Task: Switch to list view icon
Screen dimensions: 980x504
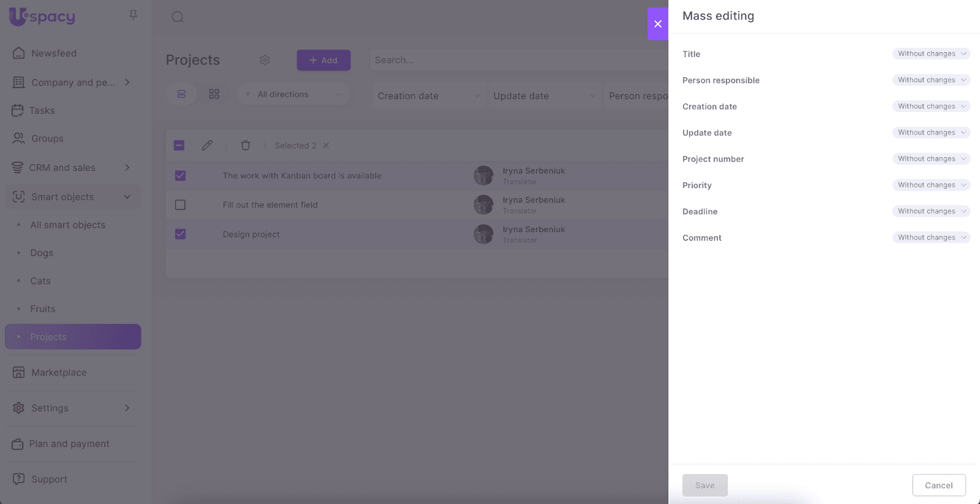Action: [x=181, y=94]
